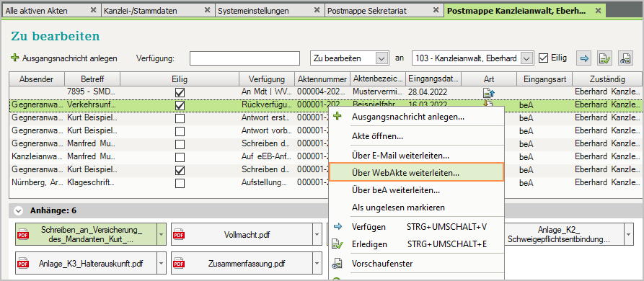Viewport: 644px width, 281px height.
Task: Collapse the Anhänge: 6 section
Action: (19, 211)
